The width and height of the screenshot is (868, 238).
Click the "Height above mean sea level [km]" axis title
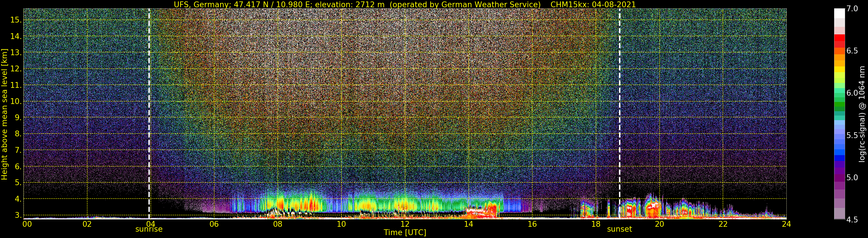(4, 114)
